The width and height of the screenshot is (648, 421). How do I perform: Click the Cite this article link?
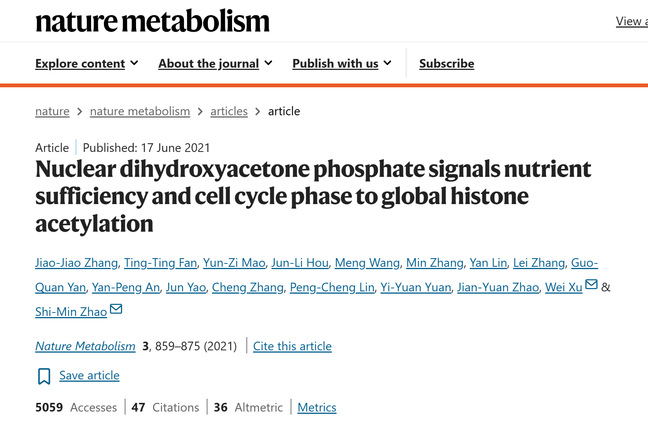click(x=292, y=346)
